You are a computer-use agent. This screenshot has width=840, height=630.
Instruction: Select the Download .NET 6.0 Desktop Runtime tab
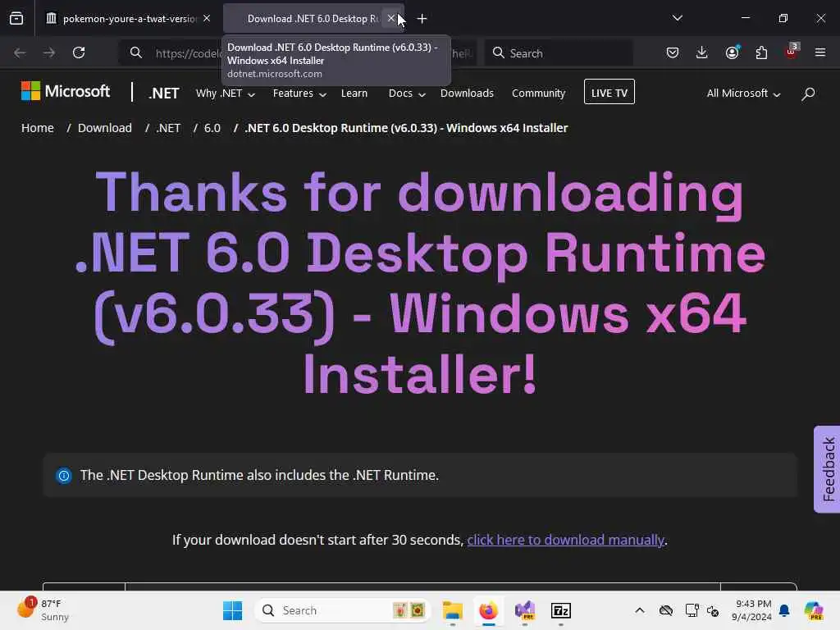click(313, 18)
